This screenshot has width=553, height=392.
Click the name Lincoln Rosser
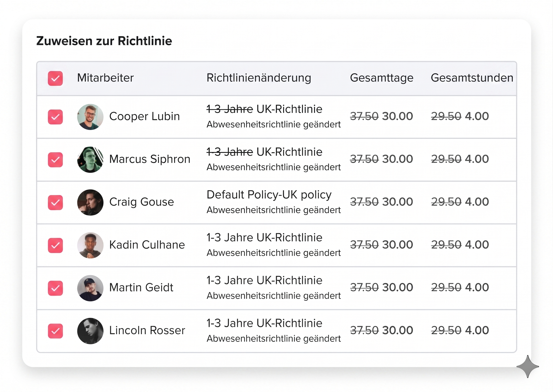[x=147, y=330]
